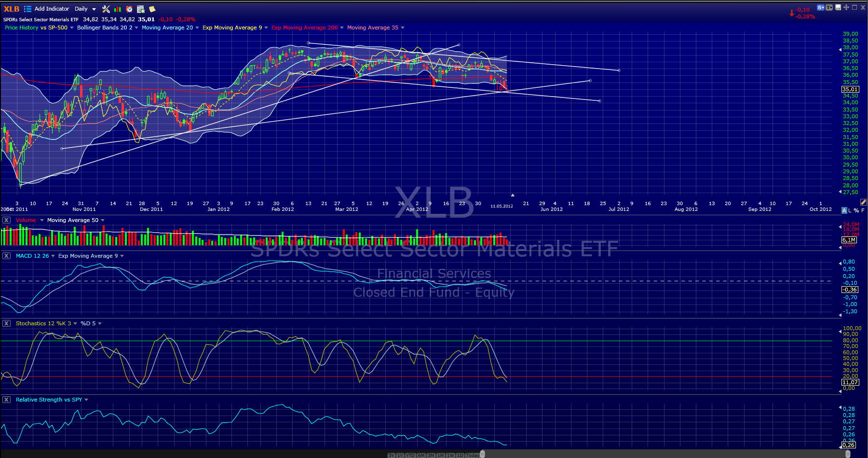Screen dimensions: 868x458
Task: Expand MACD Exp Moving Average 9 dropdown
Action: (x=122, y=256)
